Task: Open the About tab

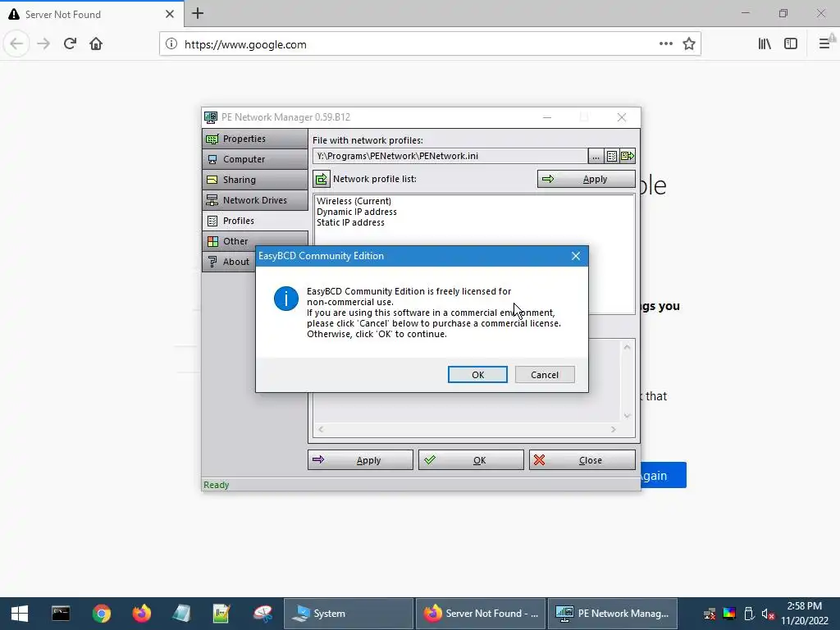Action: click(x=230, y=262)
